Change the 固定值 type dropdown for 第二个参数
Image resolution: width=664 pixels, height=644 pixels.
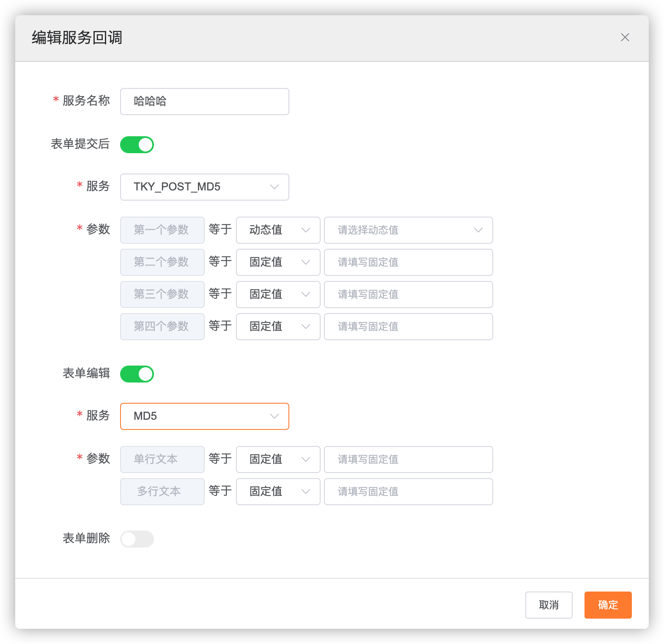(278, 262)
